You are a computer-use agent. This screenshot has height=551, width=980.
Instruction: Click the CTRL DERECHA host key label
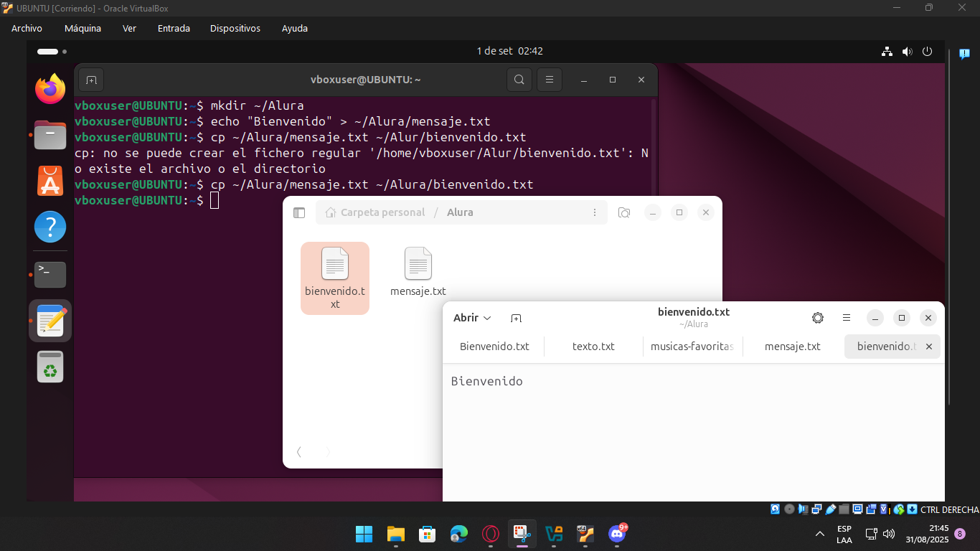(950, 509)
